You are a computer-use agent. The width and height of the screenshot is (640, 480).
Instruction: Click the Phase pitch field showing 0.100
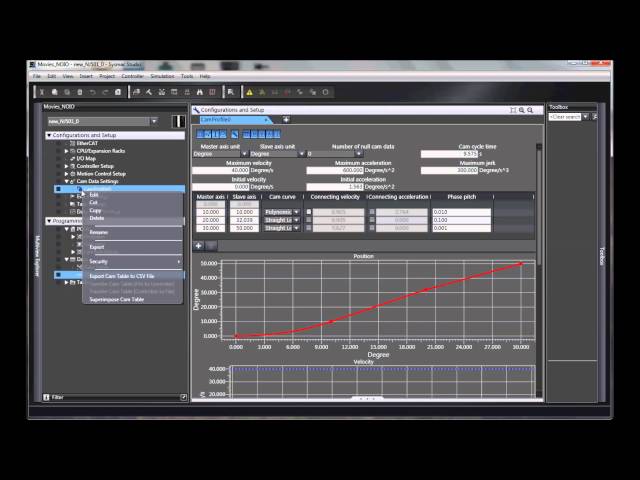(x=461, y=220)
